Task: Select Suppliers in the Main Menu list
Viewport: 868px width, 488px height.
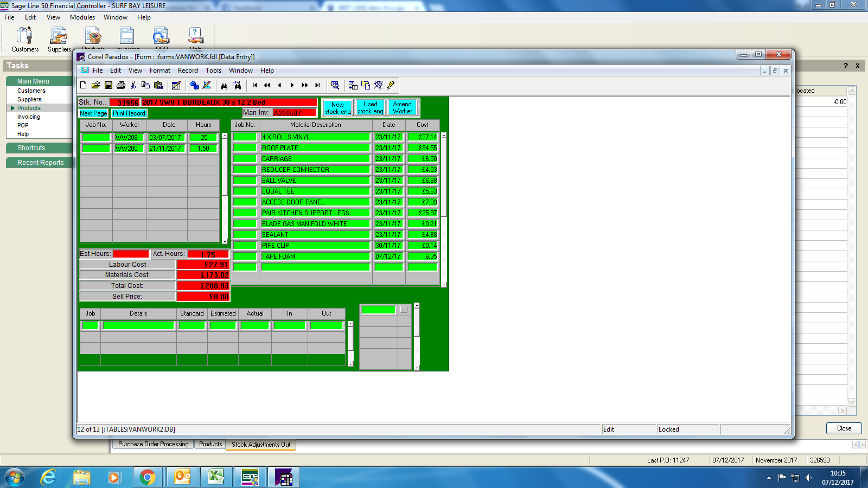Action: [x=29, y=100]
